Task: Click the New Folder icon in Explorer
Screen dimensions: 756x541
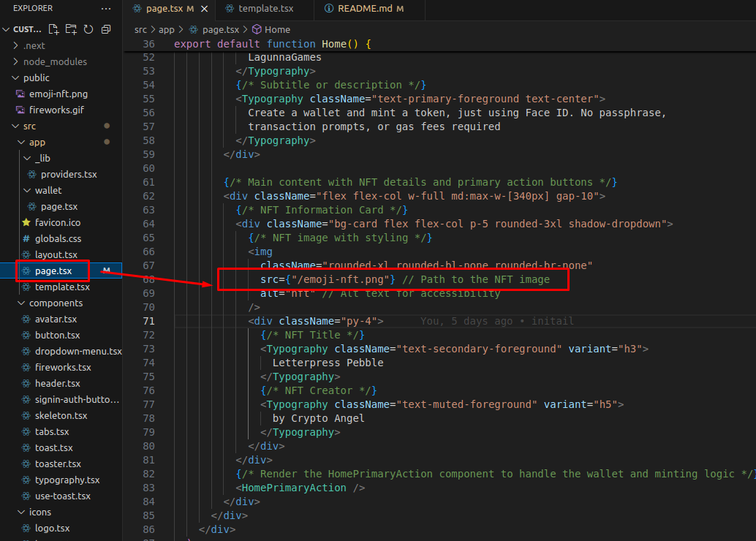Action: pos(71,29)
